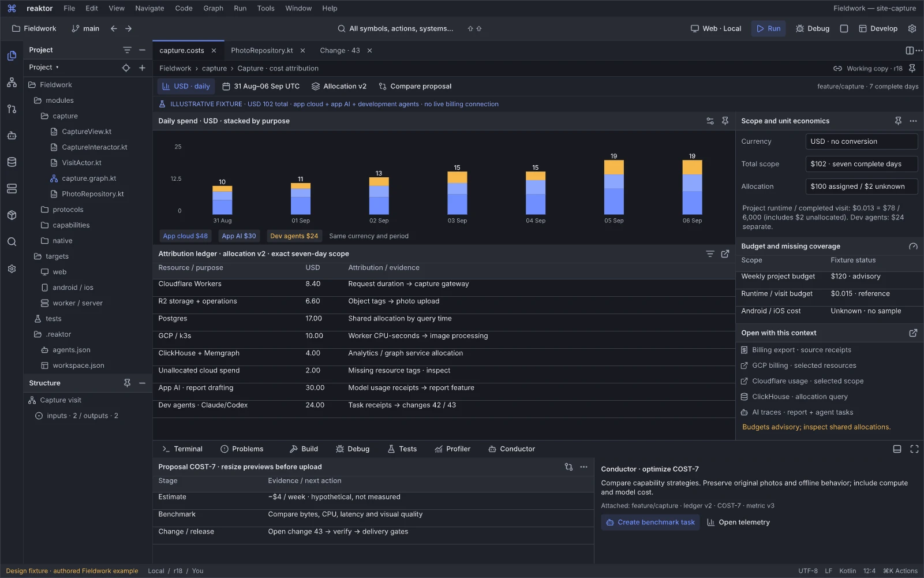Open the Conductor tab
This screenshot has width=924, height=578.
(x=511, y=449)
